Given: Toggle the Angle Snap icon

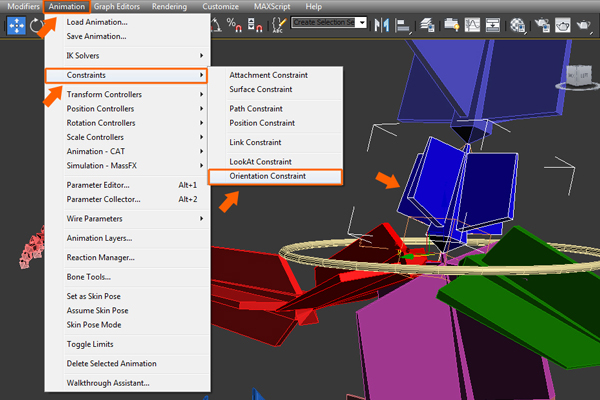Looking at the screenshot, I should pos(217,25).
